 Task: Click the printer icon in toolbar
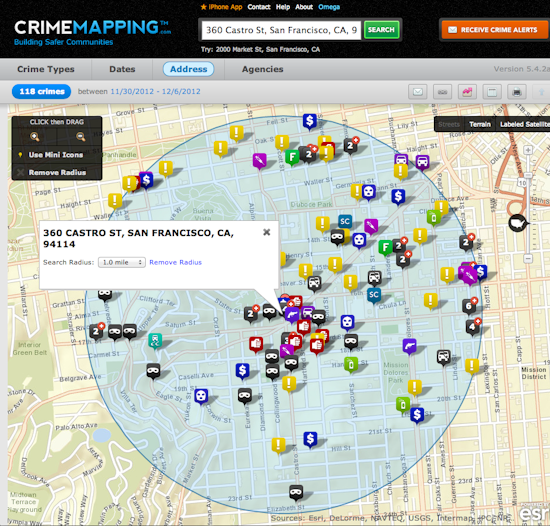tap(517, 92)
